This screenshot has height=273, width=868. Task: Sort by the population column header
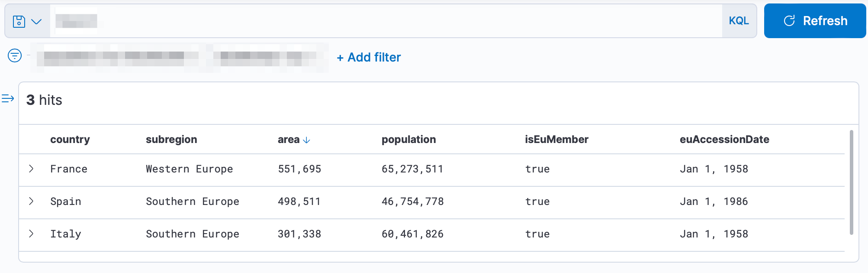click(x=408, y=140)
